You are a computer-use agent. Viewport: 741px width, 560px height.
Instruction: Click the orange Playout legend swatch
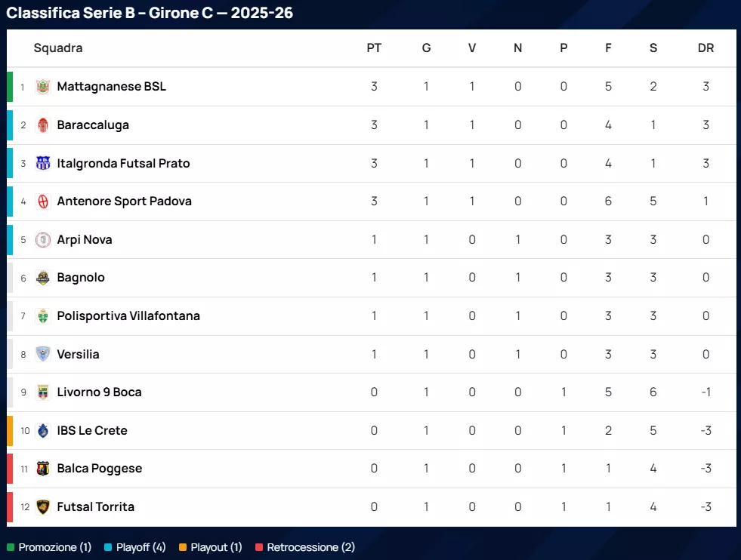(183, 547)
